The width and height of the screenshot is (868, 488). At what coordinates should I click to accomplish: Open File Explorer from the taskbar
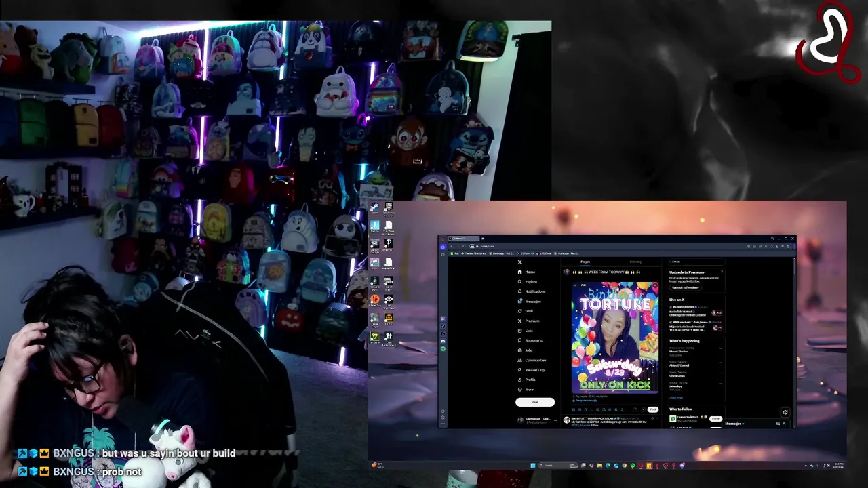pos(599,466)
